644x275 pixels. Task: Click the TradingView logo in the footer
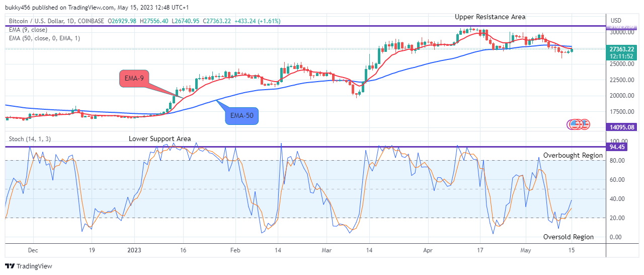click(x=29, y=266)
